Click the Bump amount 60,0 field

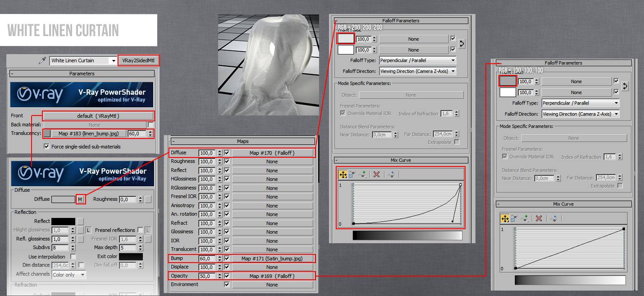pyautogui.click(x=207, y=259)
